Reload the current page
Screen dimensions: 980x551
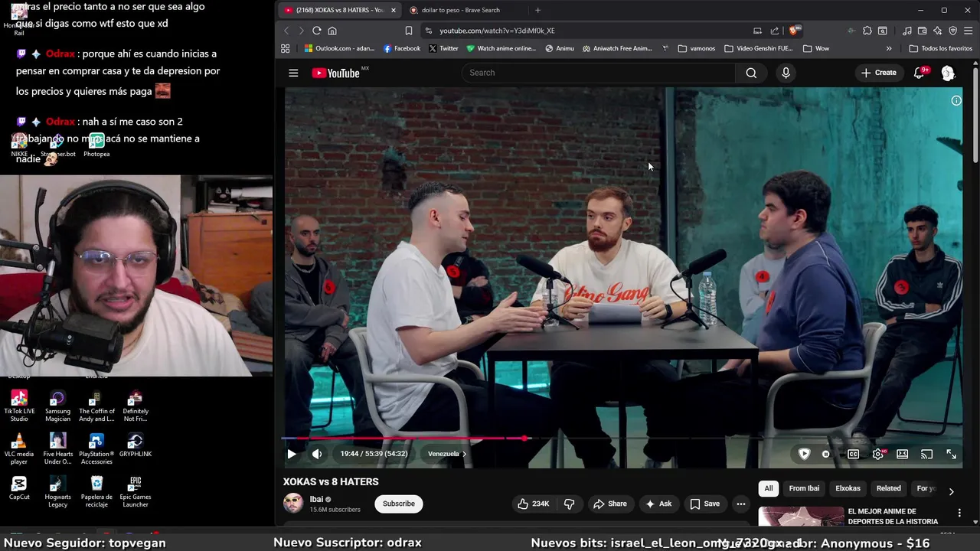(x=316, y=31)
